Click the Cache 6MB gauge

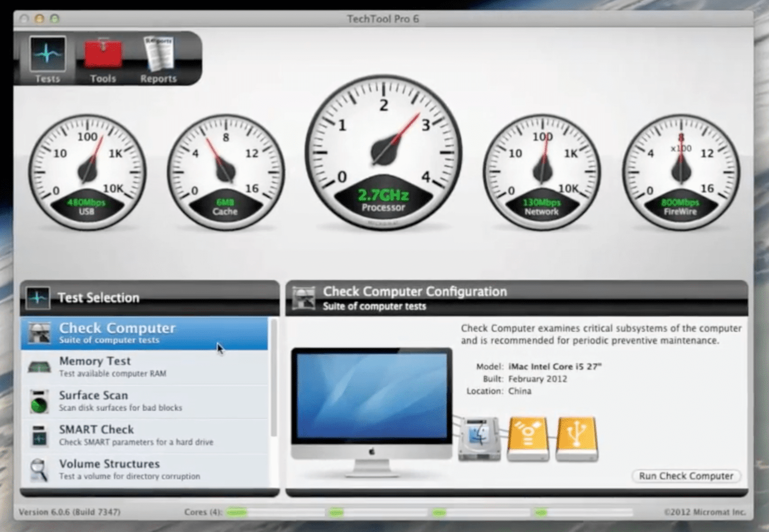226,172
